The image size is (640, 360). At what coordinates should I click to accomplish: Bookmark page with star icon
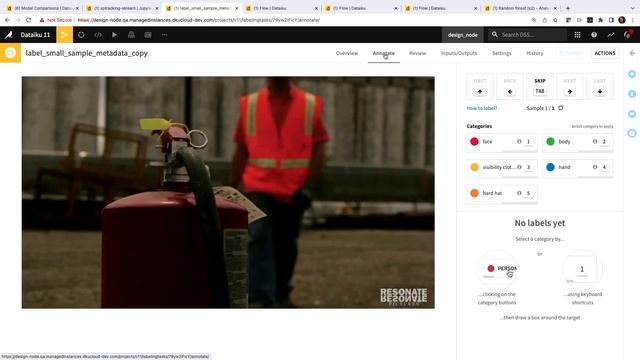point(556,20)
